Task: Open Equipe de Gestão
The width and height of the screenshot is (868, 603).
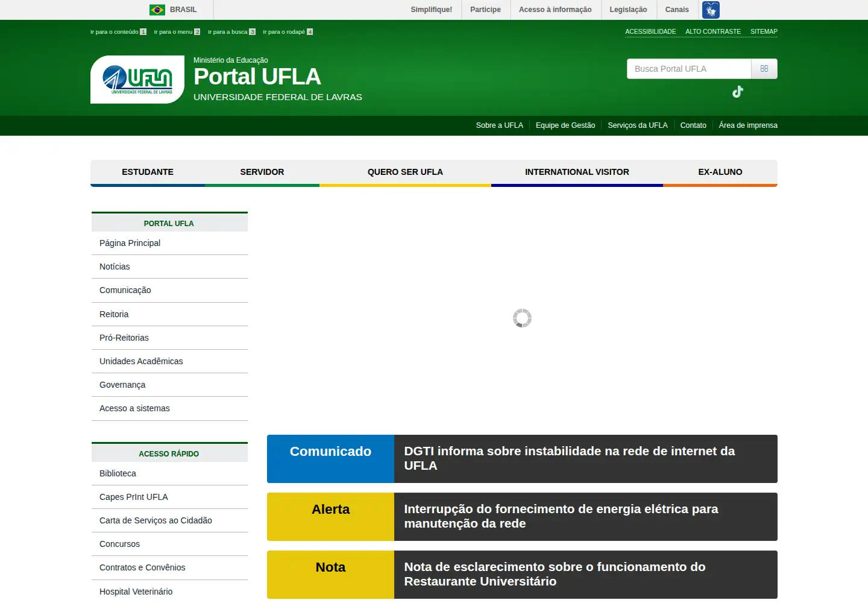Action: pos(565,125)
